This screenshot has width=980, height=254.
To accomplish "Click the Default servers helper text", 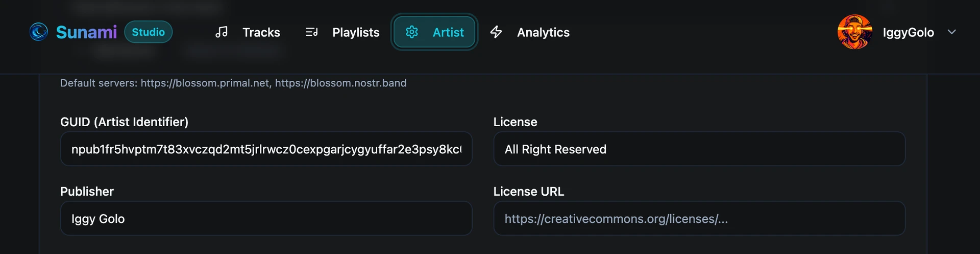I will 233,83.
